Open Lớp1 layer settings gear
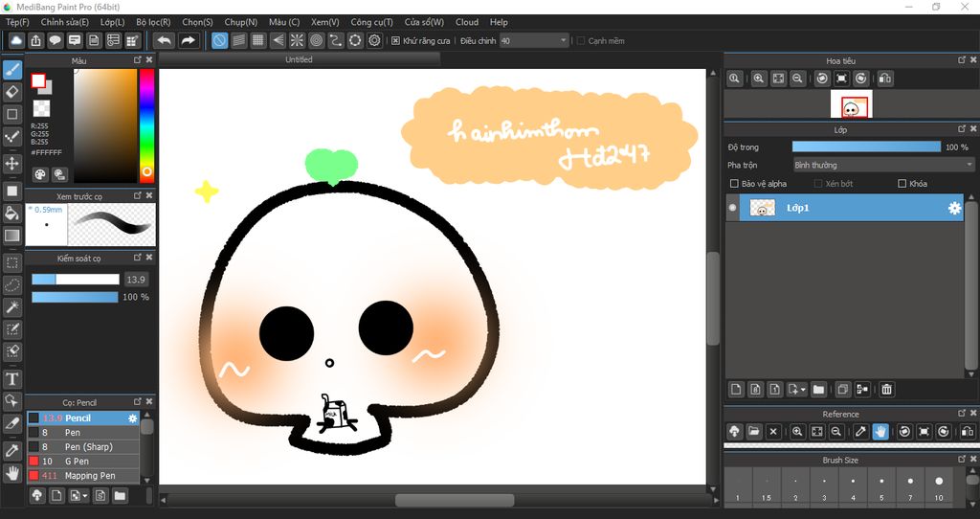Image resolution: width=980 pixels, height=519 pixels. tap(954, 208)
